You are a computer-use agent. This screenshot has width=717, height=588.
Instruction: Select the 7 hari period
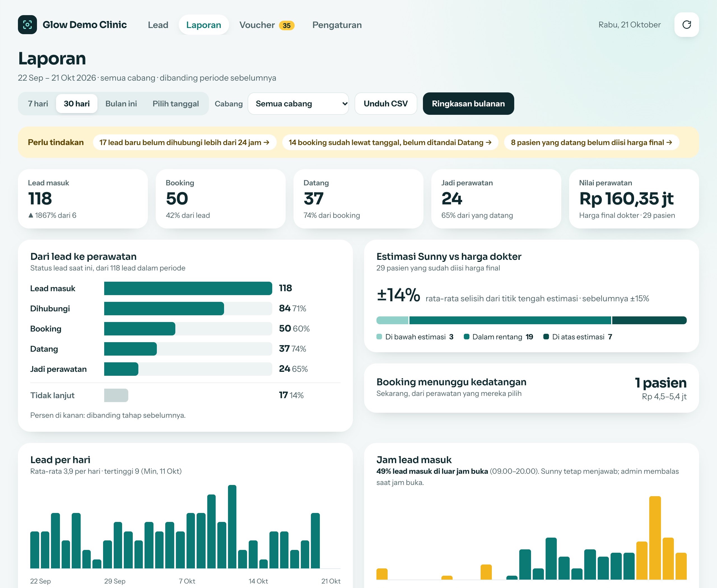coord(38,104)
